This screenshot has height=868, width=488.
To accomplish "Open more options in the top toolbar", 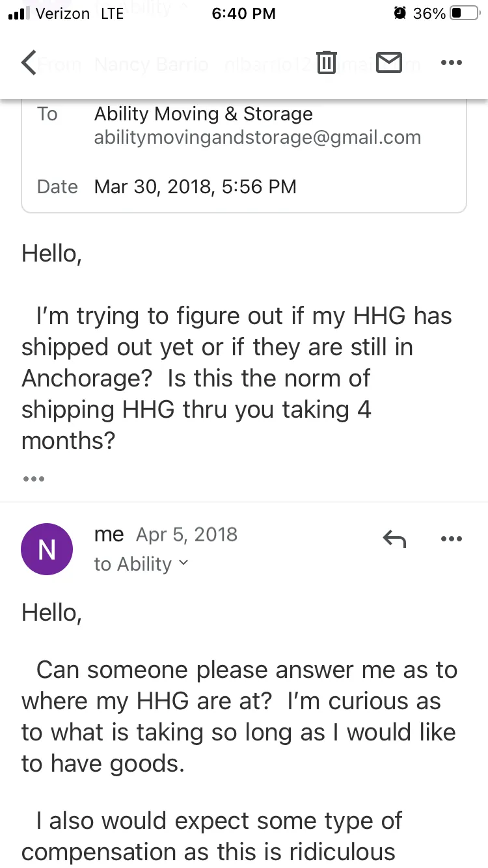I will click(x=451, y=62).
